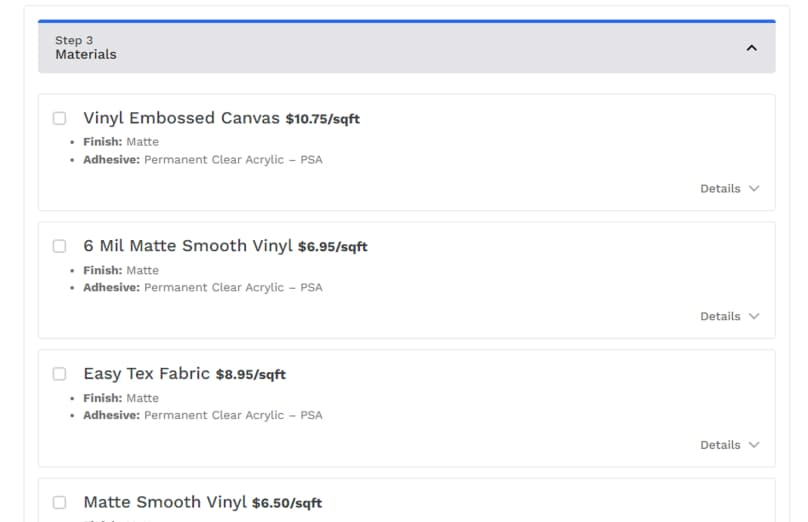Screen dimensions: 808x522
Task: Click the 6 Mil Matte Smooth Vinyl title
Action: tap(188, 246)
